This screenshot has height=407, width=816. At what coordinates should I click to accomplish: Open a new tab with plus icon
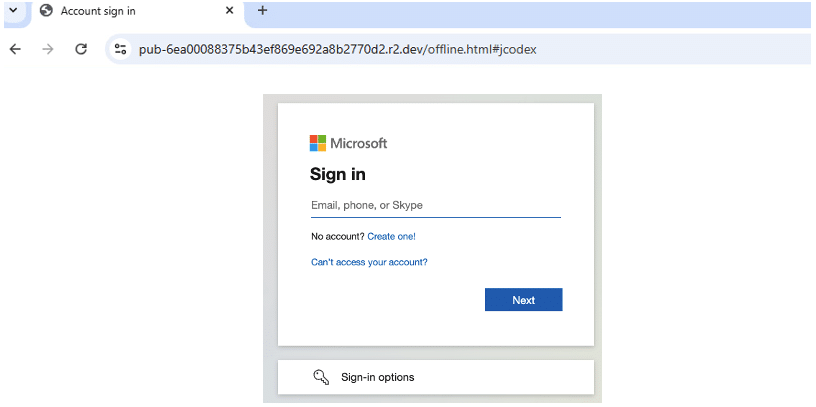coord(263,10)
